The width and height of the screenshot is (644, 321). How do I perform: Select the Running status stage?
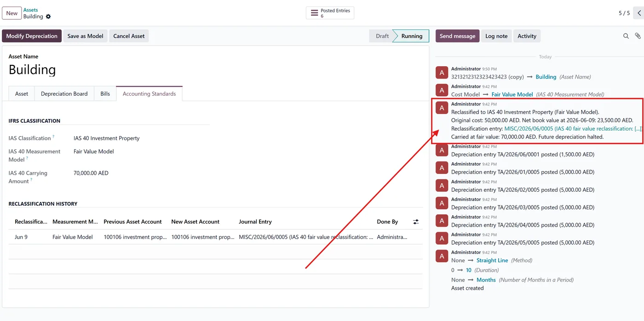point(412,36)
